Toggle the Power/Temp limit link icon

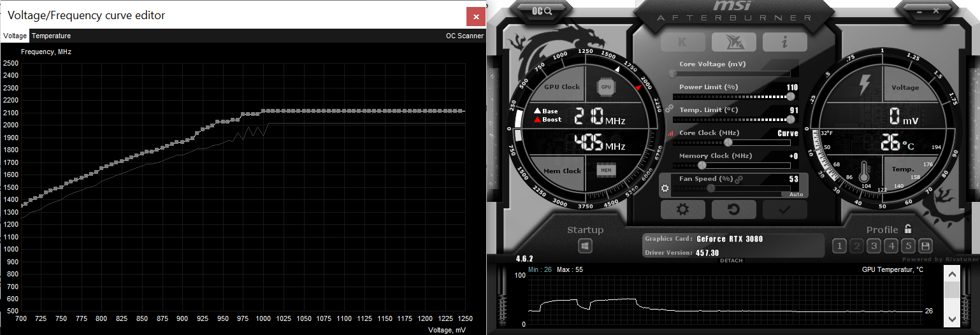pos(669,109)
